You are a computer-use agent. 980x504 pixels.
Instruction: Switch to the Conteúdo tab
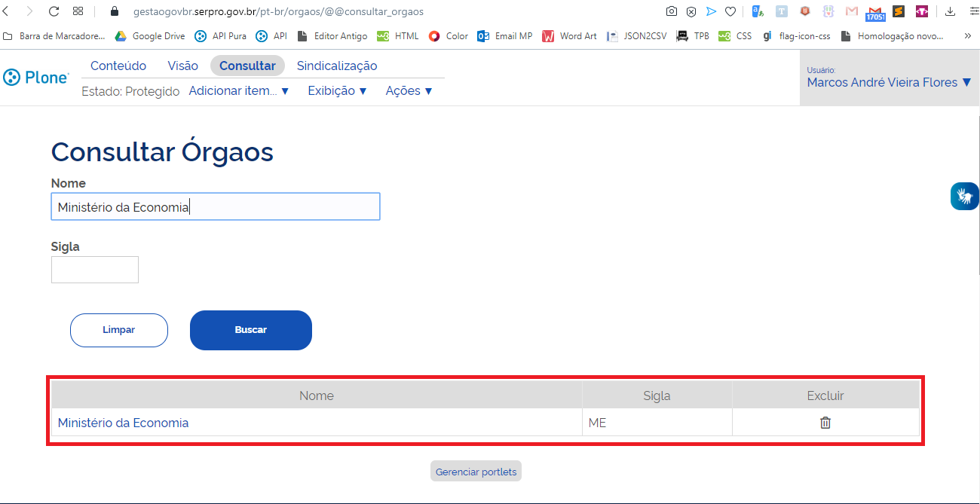pyautogui.click(x=118, y=66)
